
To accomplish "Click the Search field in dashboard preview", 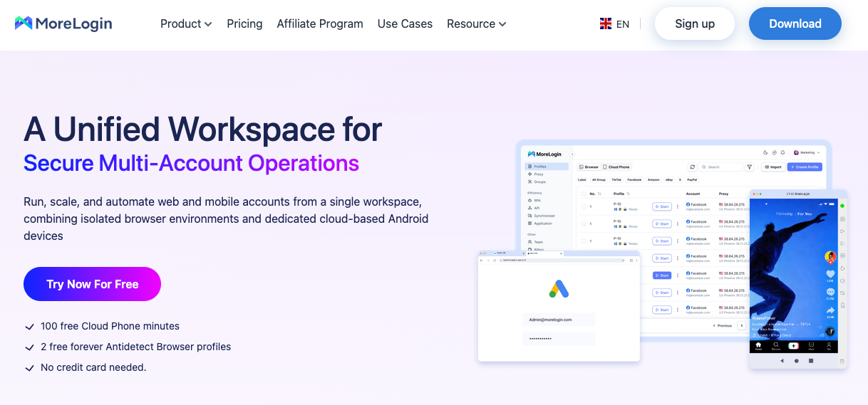I will 720,167.
